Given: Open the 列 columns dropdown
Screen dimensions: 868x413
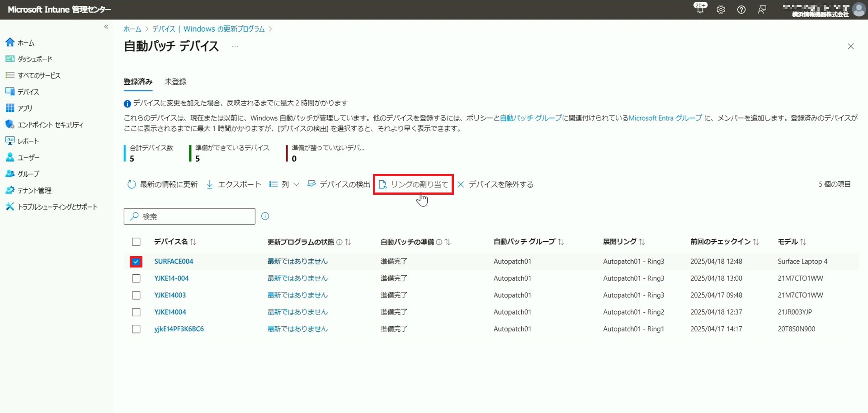Looking at the screenshot, I should [284, 184].
